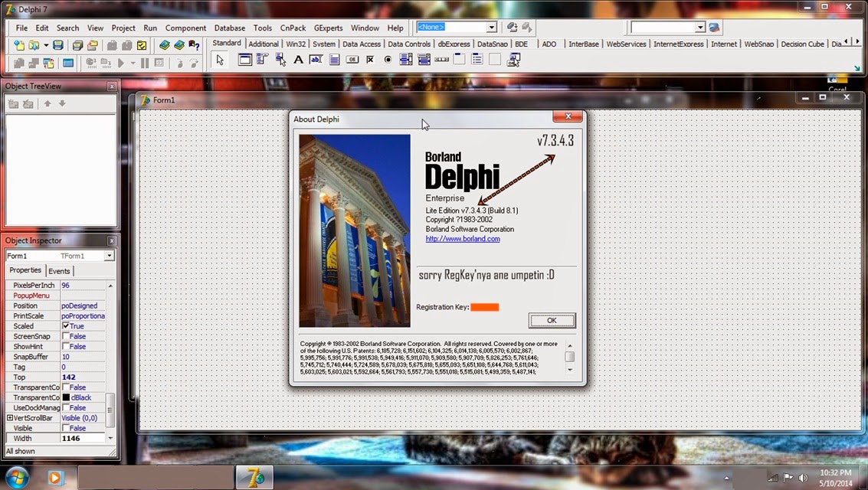Visit the http://www.borland.com link
Screen dimensions: 868x490
[463, 239]
